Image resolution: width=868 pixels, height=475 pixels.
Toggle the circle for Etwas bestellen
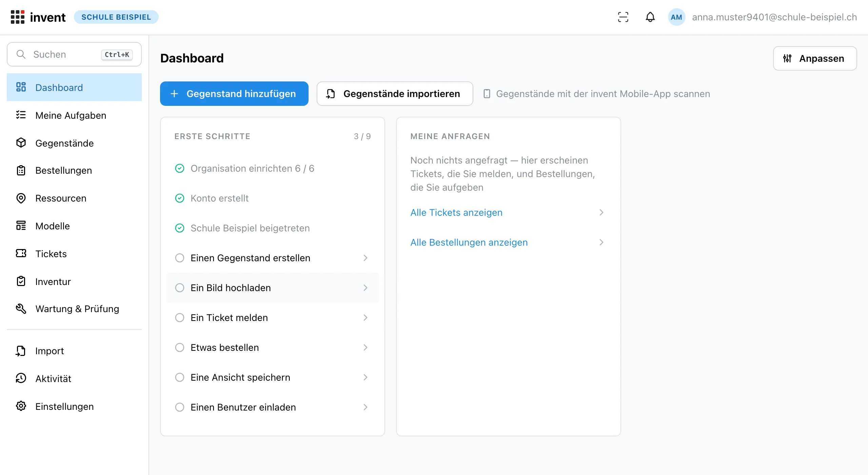click(x=180, y=347)
